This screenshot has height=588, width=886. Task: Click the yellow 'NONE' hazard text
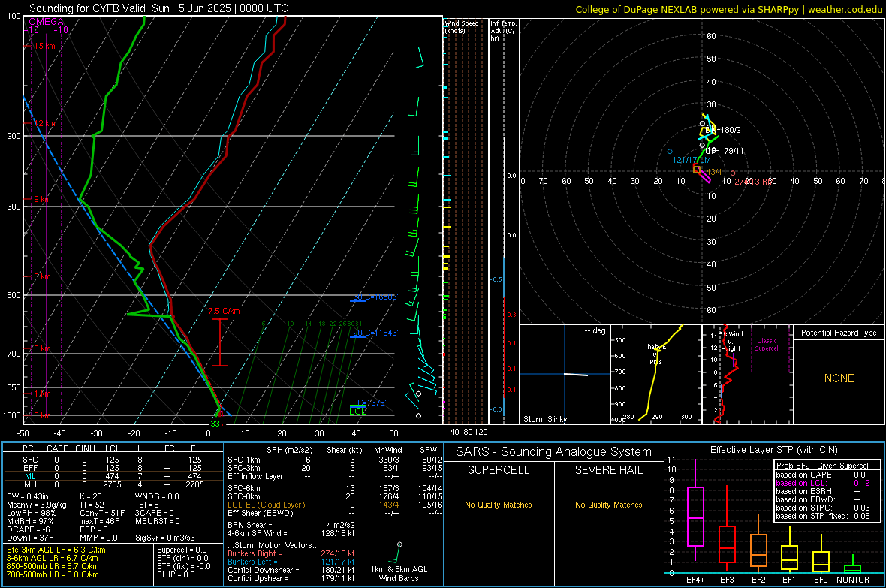click(839, 378)
